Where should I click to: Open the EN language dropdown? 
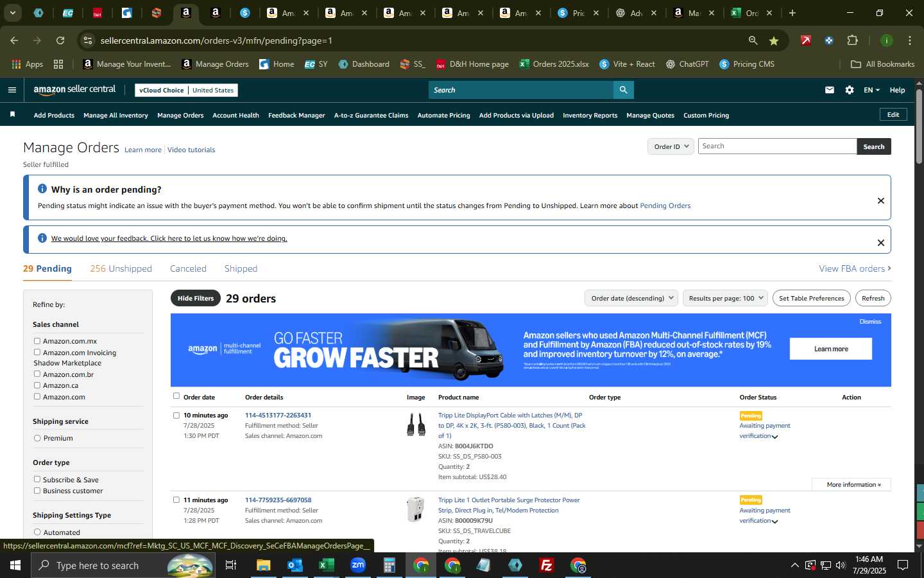point(871,90)
